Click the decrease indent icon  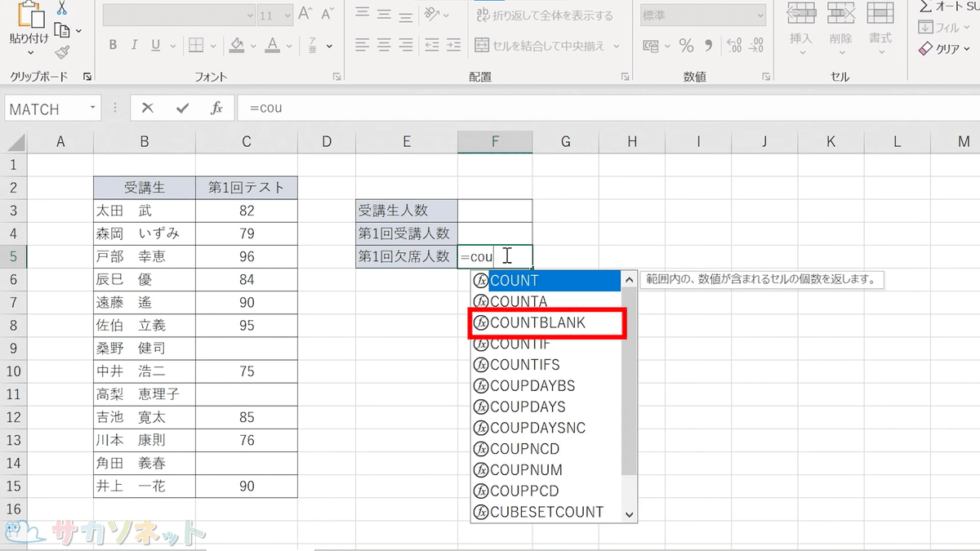point(433,46)
